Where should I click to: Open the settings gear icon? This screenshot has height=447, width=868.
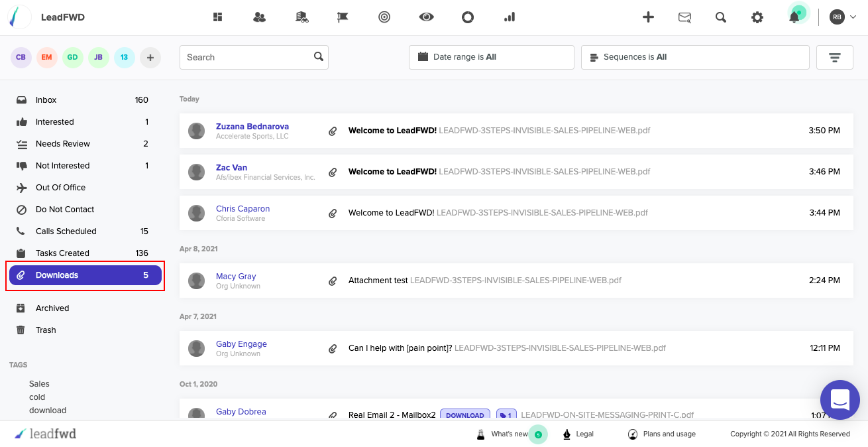tap(757, 18)
